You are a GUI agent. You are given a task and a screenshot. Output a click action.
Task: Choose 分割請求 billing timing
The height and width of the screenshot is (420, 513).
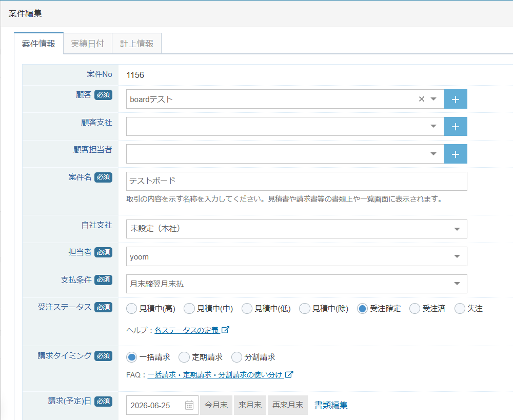tap(236, 357)
